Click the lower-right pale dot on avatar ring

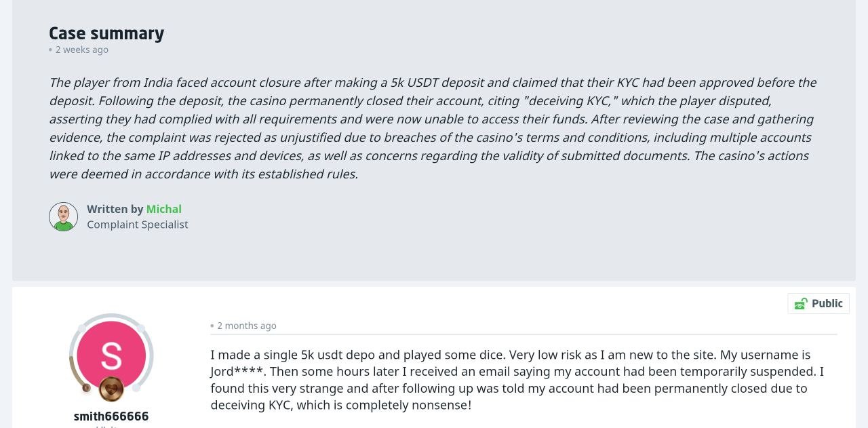coord(136,387)
